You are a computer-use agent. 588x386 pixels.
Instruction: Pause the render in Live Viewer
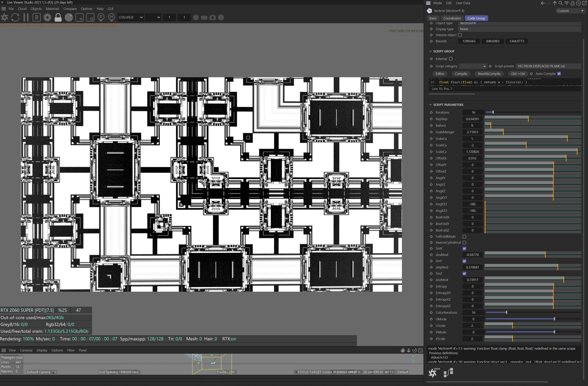[x=26, y=17]
